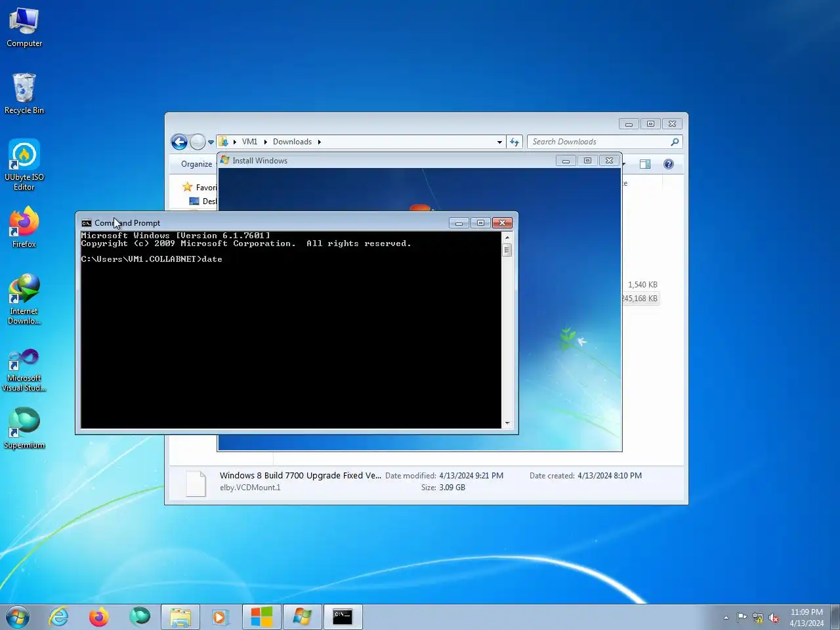Toggle the preview pane button in Explorer
Screen dimensions: 840x630
pyautogui.click(x=645, y=164)
